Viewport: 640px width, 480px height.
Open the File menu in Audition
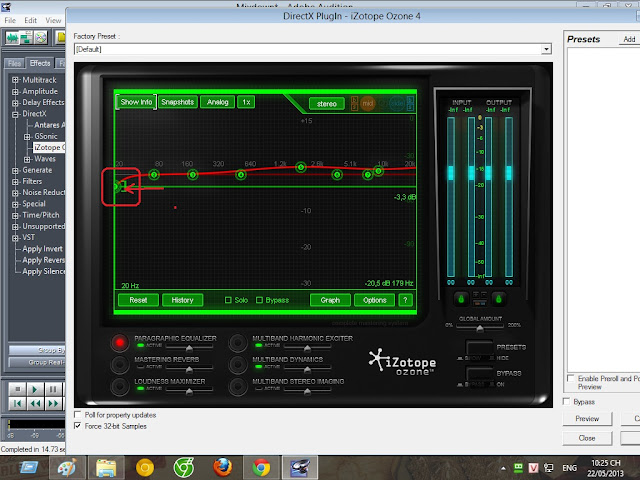10,20
